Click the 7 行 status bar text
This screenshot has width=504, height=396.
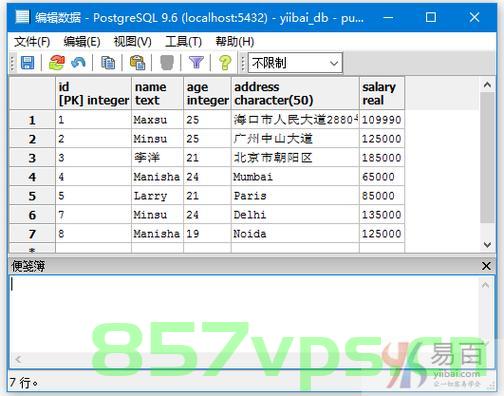(23, 383)
